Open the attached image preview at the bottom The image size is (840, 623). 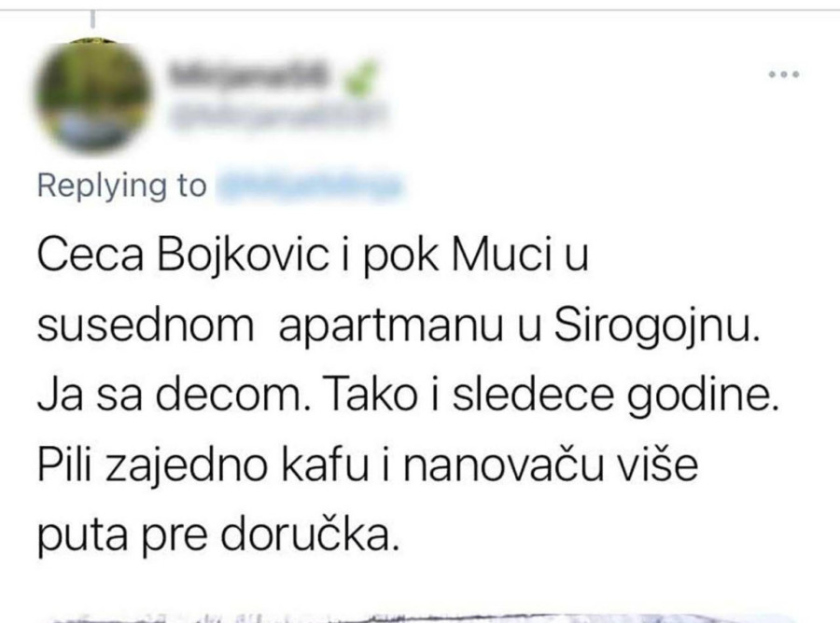[420, 616]
